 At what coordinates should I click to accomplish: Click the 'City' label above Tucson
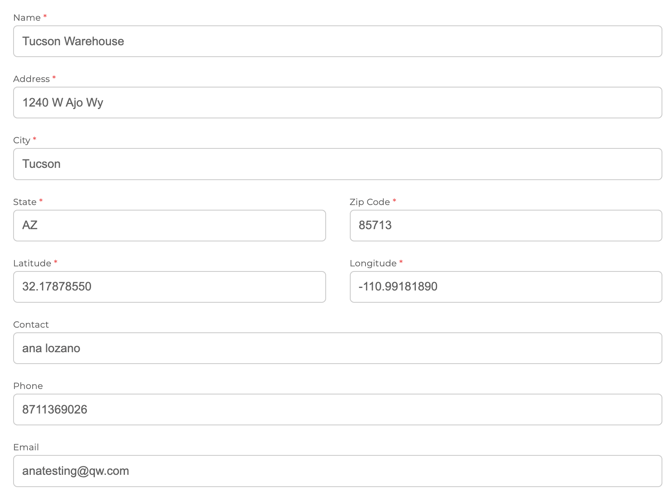click(x=22, y=140)
